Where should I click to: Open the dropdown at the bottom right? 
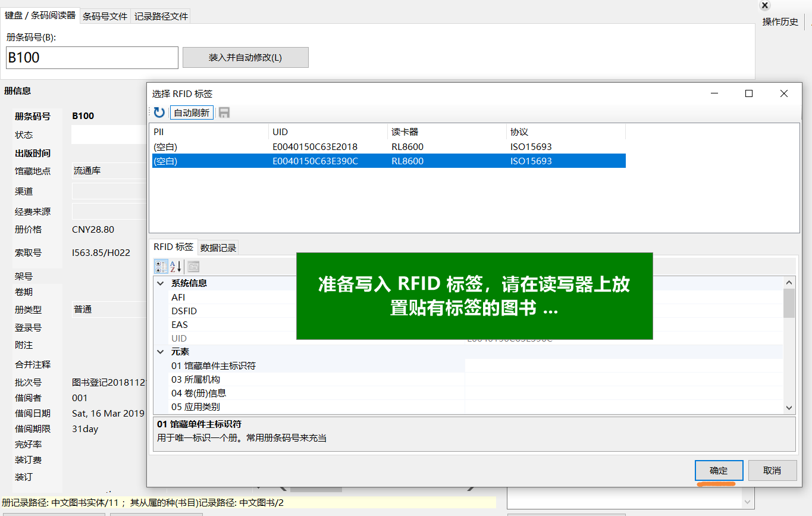tap(748, 502)
